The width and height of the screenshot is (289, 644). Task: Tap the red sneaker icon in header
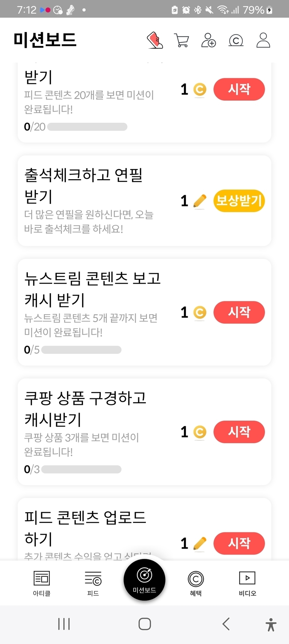(x=155, y=40)
